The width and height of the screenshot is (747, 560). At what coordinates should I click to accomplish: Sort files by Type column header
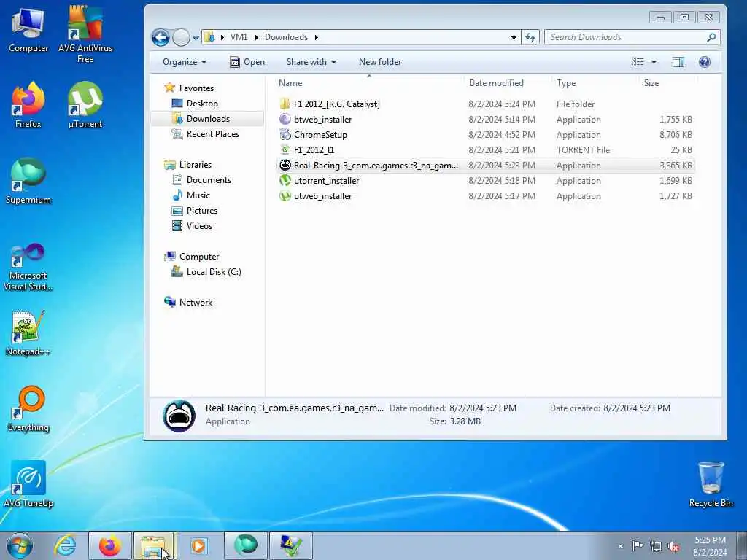[595, 83]
